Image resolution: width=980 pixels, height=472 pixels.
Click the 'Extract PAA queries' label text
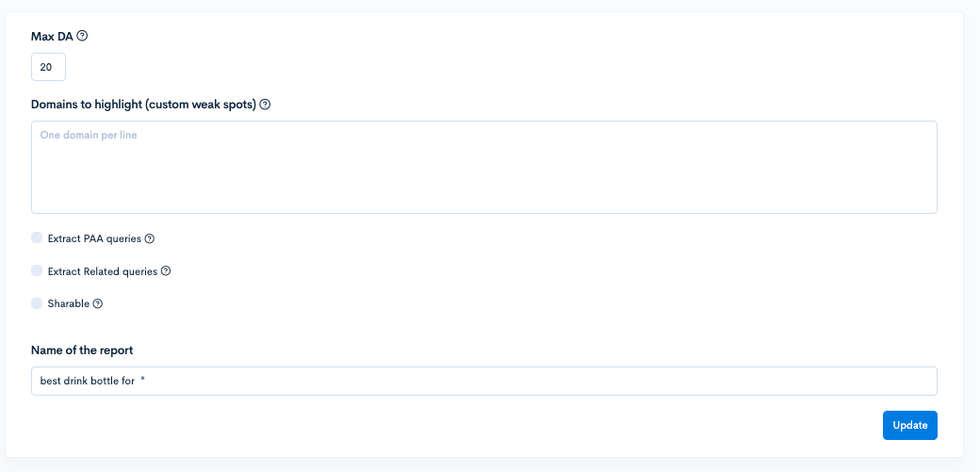pos(94,239)
